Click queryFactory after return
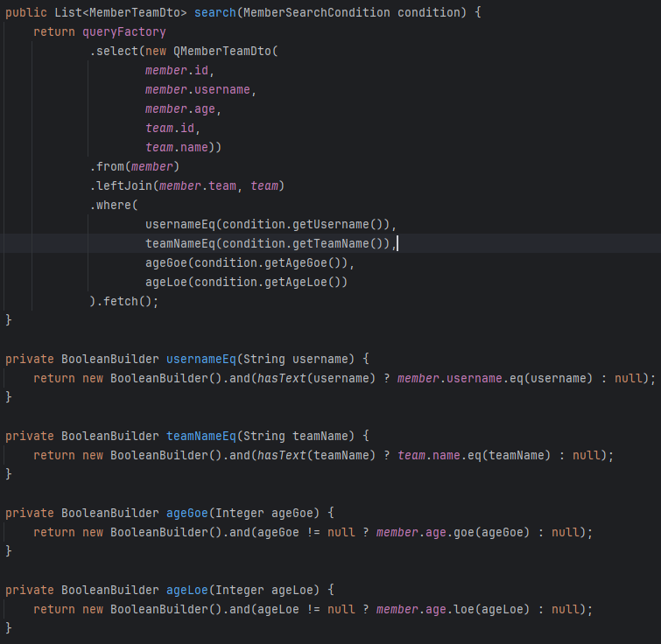The width and height of the screenshot is (661, 644). tap(124, 32)
